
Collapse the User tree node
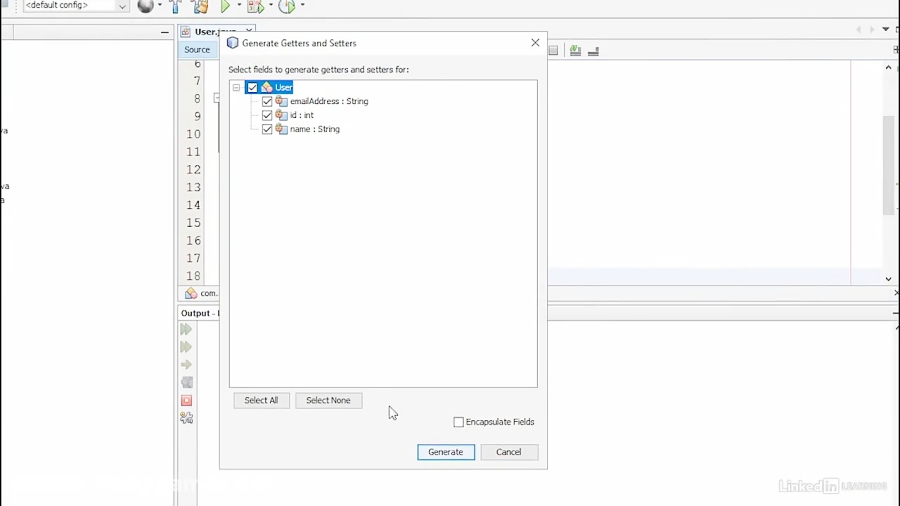point(236,88)
